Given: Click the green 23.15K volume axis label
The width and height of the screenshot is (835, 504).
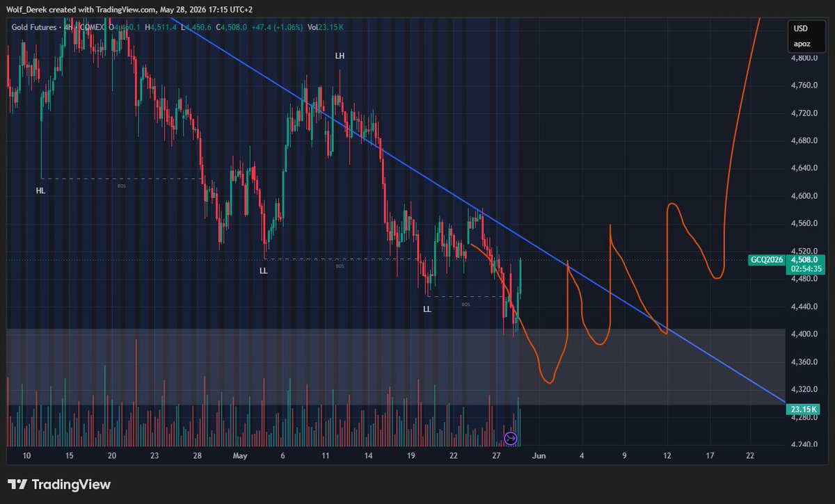Looking at the screenshot, I should pos(802,409).
